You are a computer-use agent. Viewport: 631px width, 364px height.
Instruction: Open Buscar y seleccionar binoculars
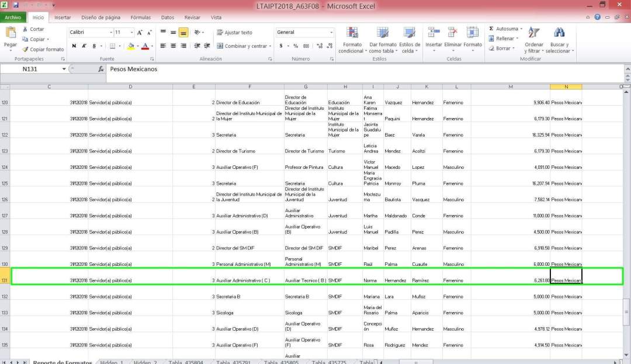559,33
